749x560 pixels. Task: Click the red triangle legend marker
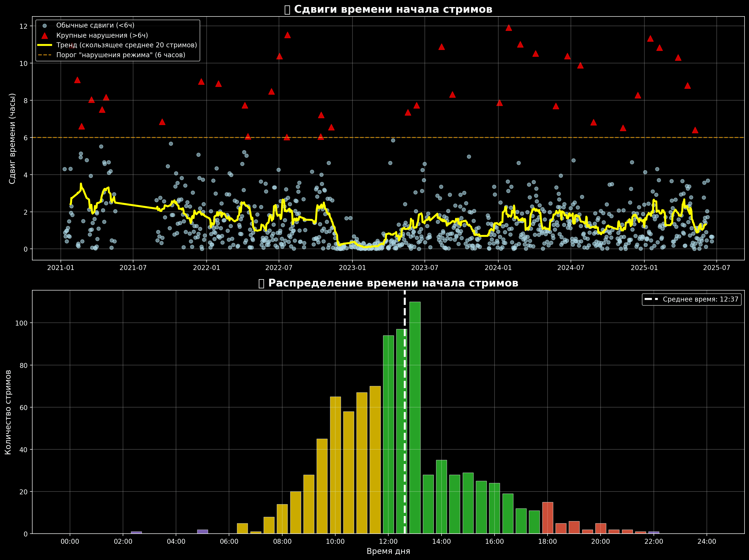coord(44,36)
